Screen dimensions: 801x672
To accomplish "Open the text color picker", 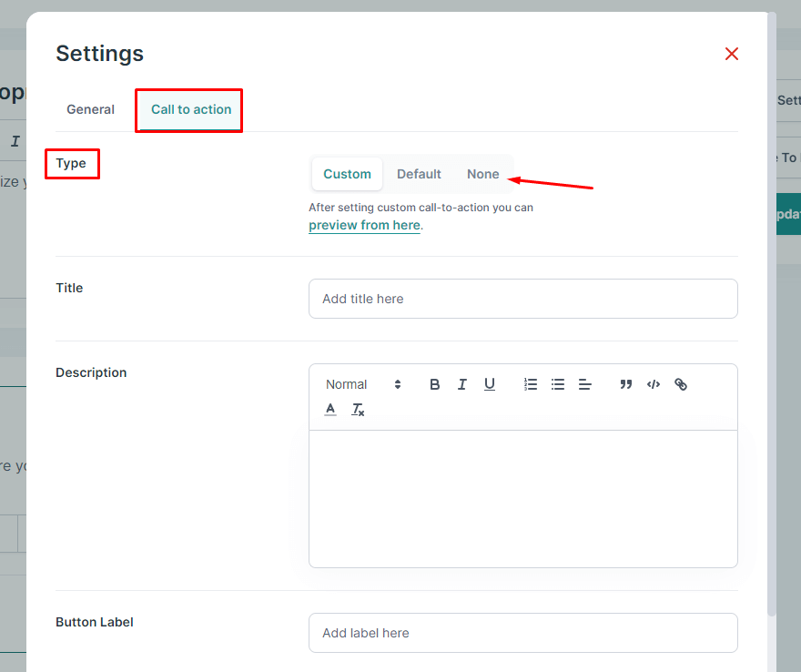I will click(x=330, y=410).
